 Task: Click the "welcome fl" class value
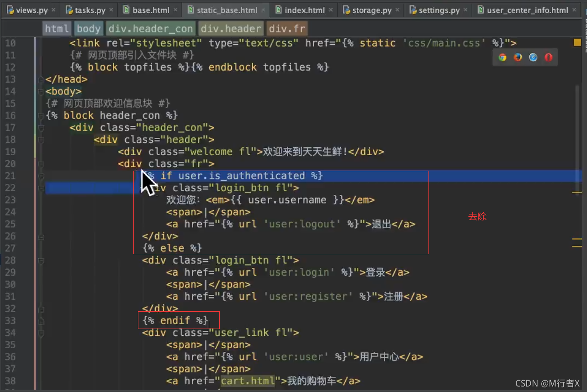(x=223, y=152)
